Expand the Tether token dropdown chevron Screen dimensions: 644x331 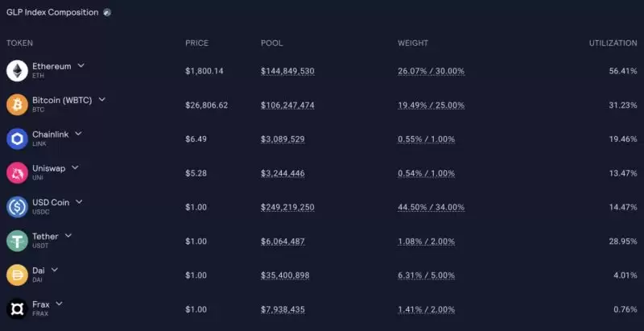68,235
